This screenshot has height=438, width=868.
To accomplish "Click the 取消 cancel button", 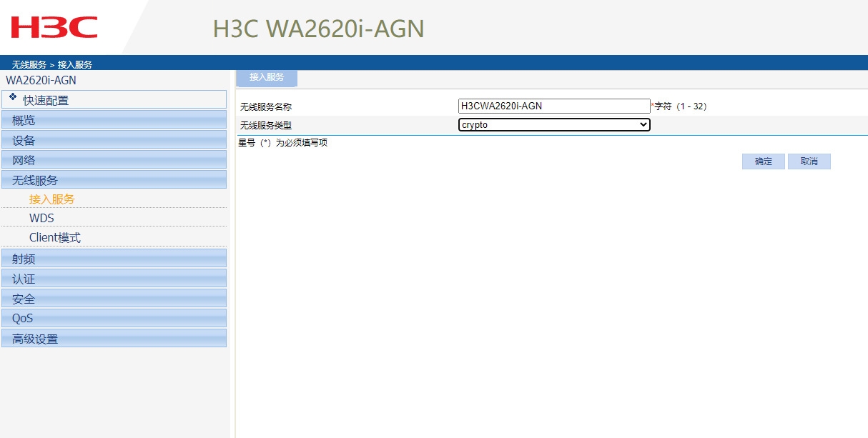I will [x=809, y=161].
